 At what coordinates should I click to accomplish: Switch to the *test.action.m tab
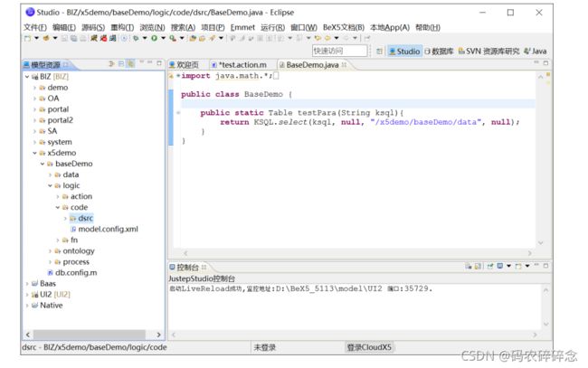[x=240, y=65]
